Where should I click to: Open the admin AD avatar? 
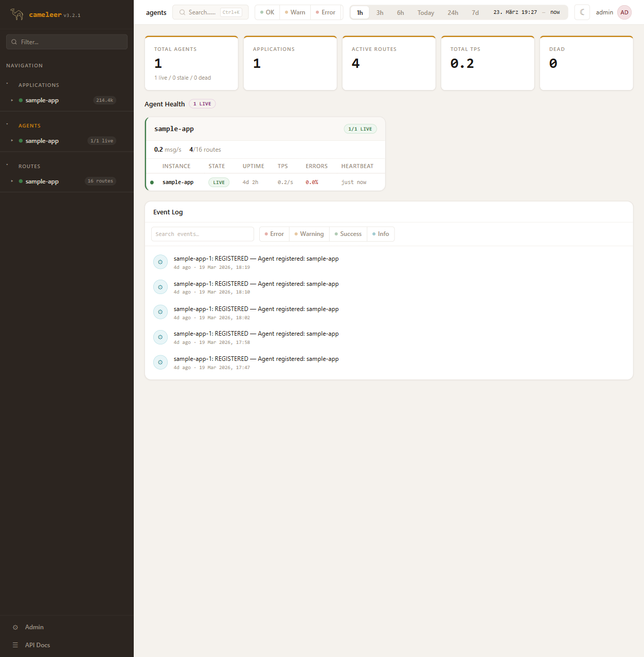click(x=624, y=12)
